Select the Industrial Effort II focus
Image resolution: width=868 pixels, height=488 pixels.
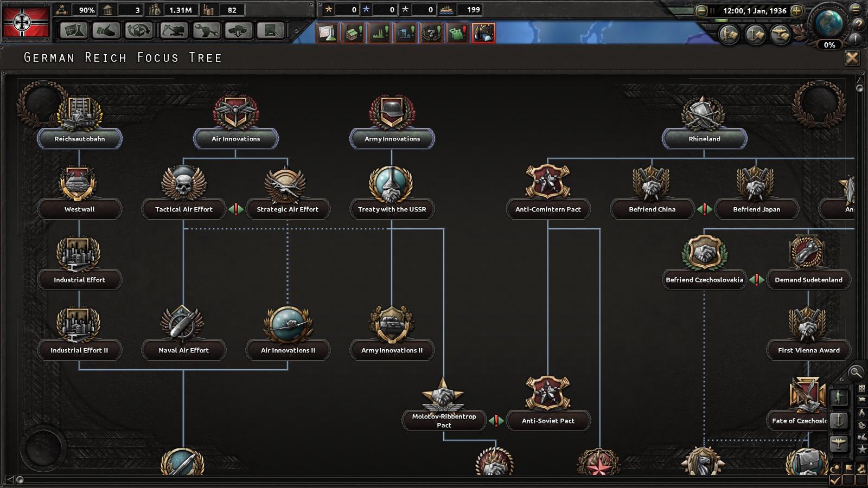tap(80, 350)
